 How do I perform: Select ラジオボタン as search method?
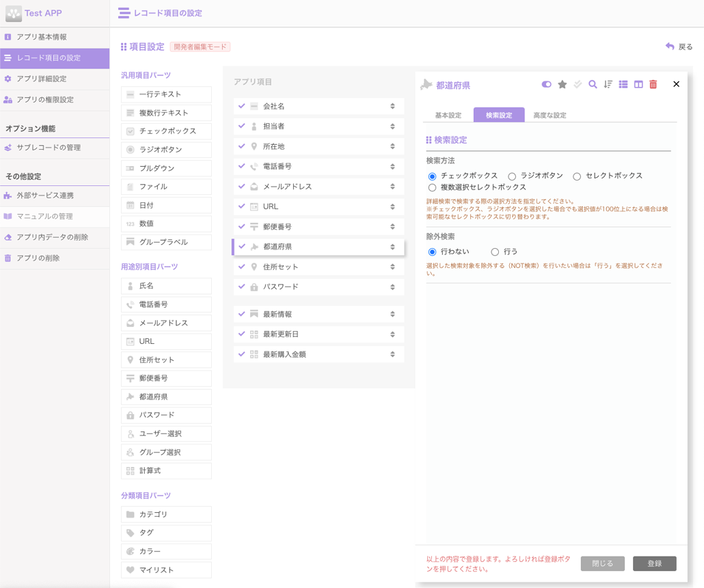tap(512, 176)
